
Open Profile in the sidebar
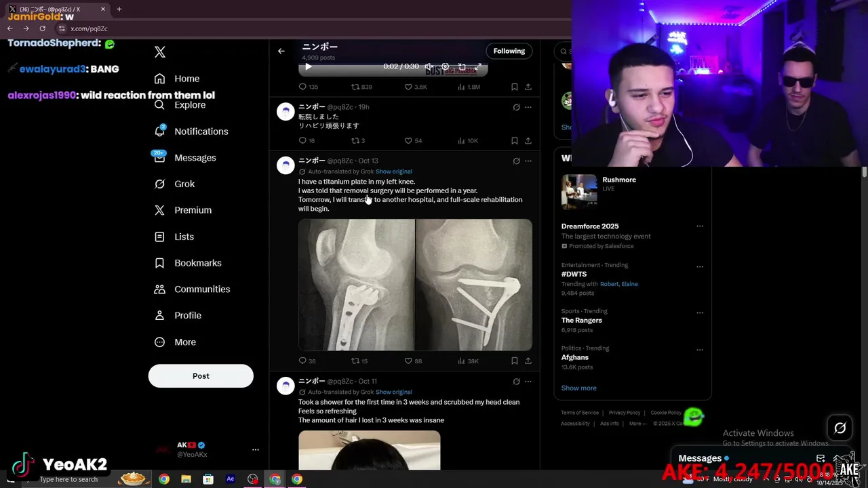178,315
